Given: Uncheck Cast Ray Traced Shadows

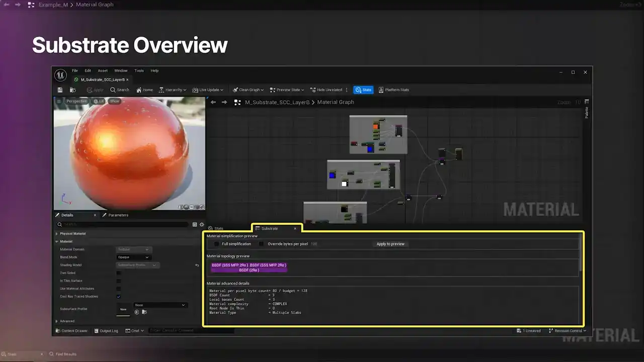Looking at the screenshot, I should [x=119, y=297].
